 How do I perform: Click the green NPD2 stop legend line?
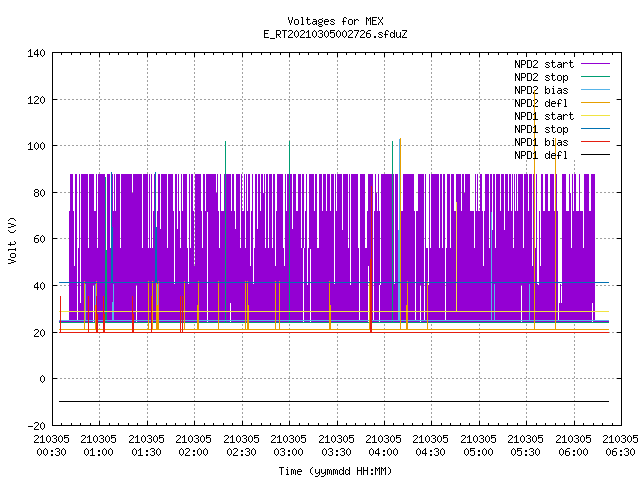pos(596,77)
